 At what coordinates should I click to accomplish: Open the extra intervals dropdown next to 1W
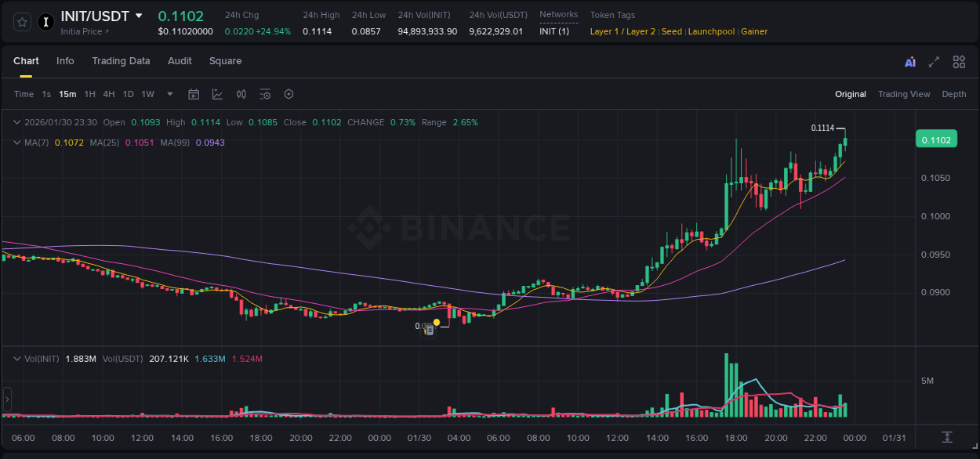coord(169,94)
